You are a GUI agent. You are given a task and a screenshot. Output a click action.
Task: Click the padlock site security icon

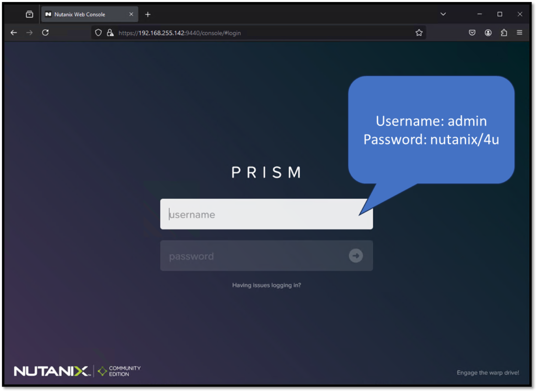click(110, 33)
